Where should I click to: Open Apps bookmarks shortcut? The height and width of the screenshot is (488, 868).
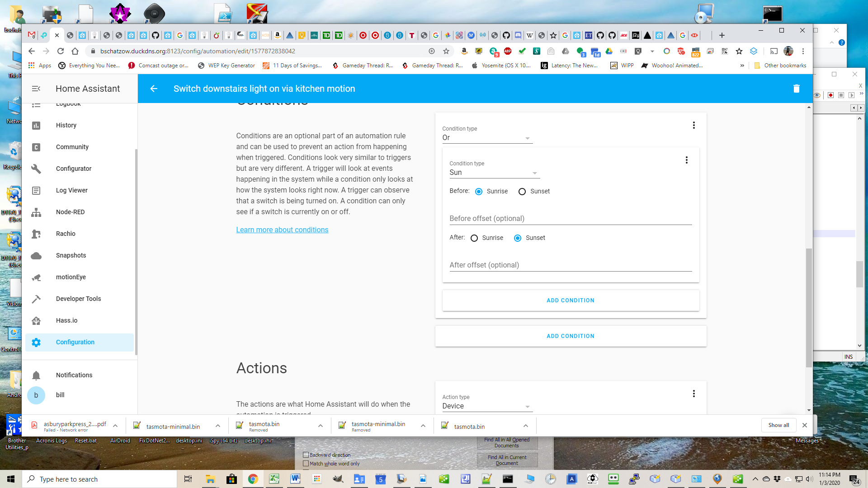40,66
